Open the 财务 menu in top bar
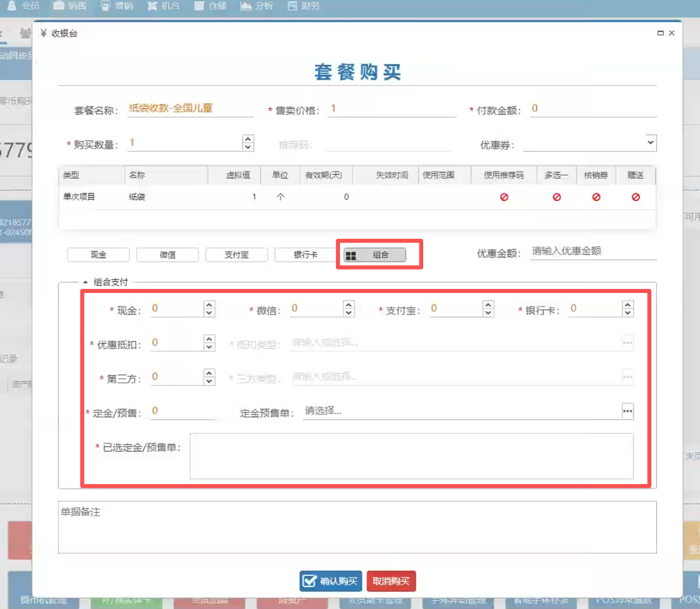 click(304, 6)
